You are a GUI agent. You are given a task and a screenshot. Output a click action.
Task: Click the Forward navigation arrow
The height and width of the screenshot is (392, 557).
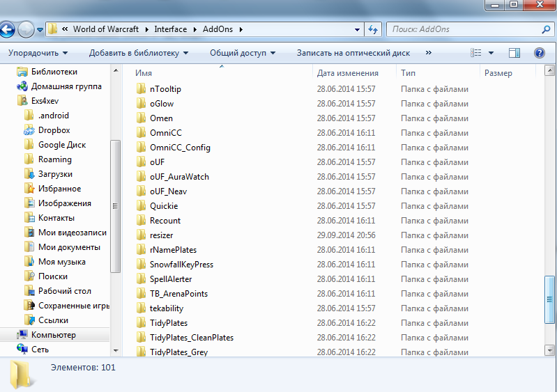[26, 29]
